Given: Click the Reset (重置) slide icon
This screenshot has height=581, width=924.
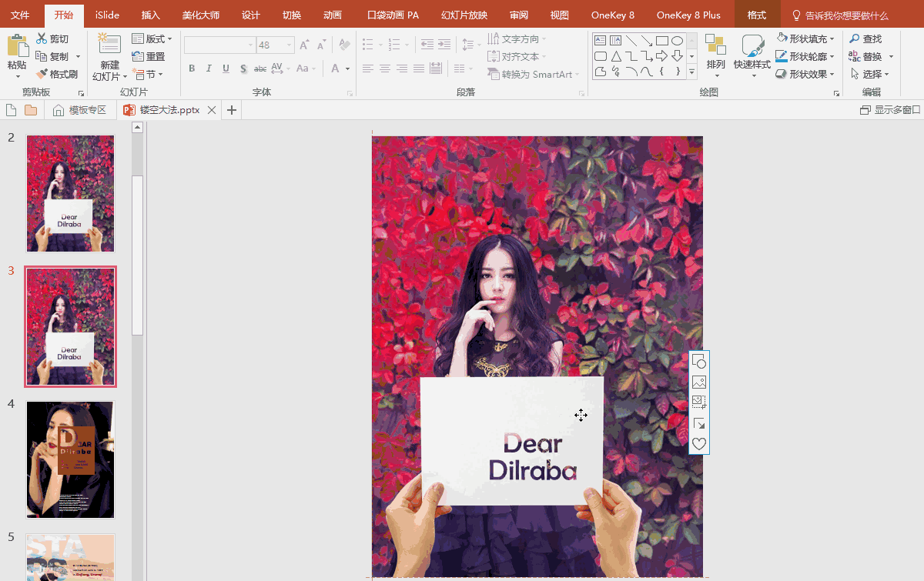Looking at the screenshot, I should coord(138,56).
